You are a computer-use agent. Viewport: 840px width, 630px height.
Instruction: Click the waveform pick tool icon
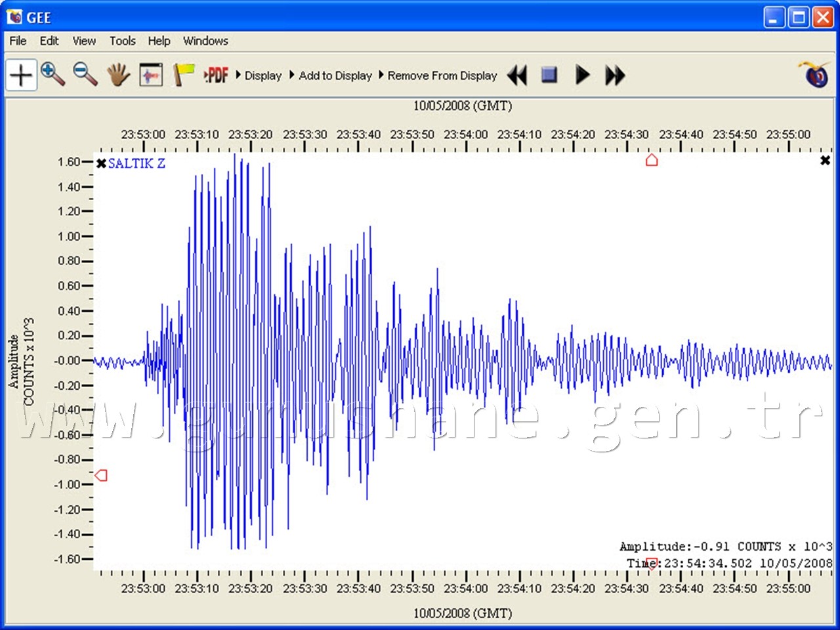tap(151, 75)
